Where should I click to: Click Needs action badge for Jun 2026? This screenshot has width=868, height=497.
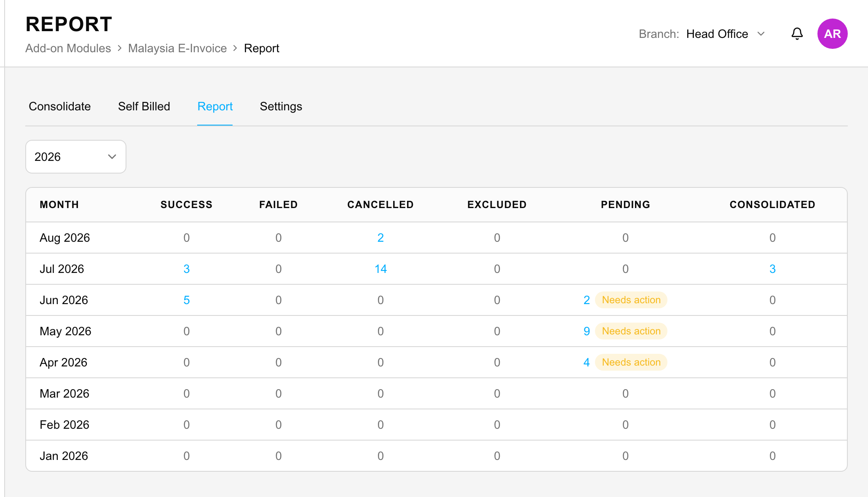tap(631, 300)
